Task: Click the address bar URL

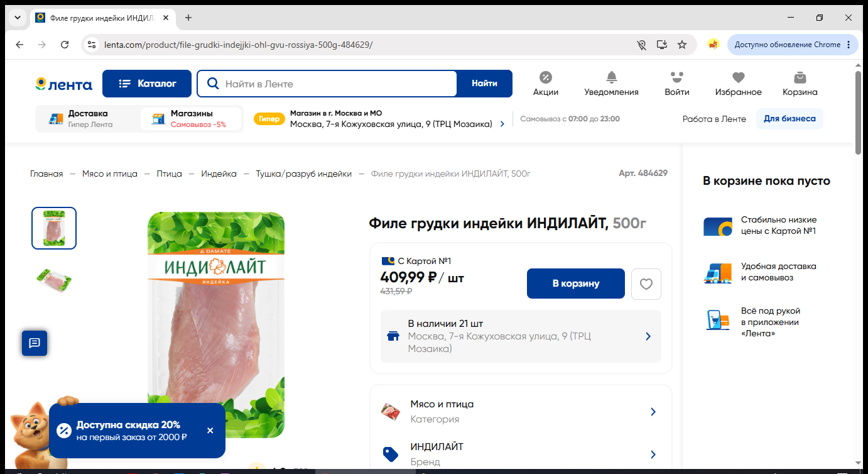Action: coord(239,45)
